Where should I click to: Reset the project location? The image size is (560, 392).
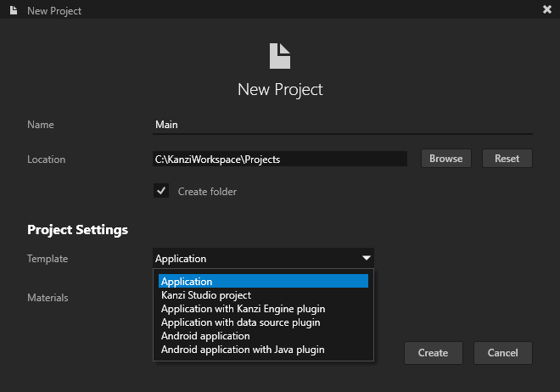coord(507,159)
